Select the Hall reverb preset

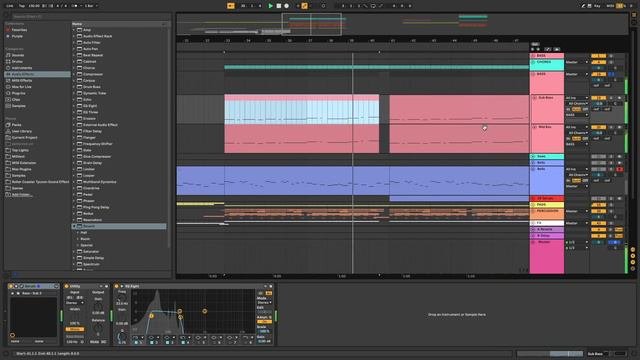(x=84, y=233)
